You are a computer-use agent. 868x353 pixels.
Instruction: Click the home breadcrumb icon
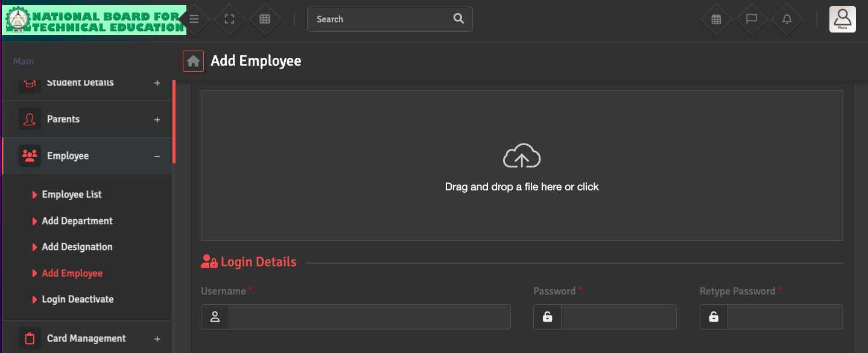tap(193, 61)
